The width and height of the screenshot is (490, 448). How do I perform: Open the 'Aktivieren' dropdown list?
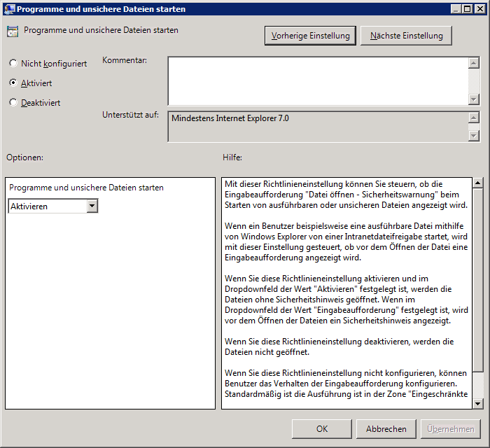tap(92, 206)
